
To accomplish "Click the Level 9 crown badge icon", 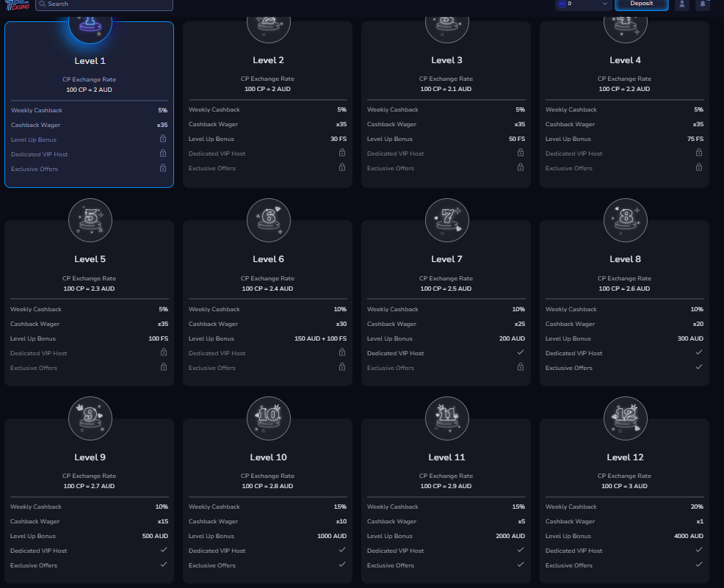I will tap(90, 418).
